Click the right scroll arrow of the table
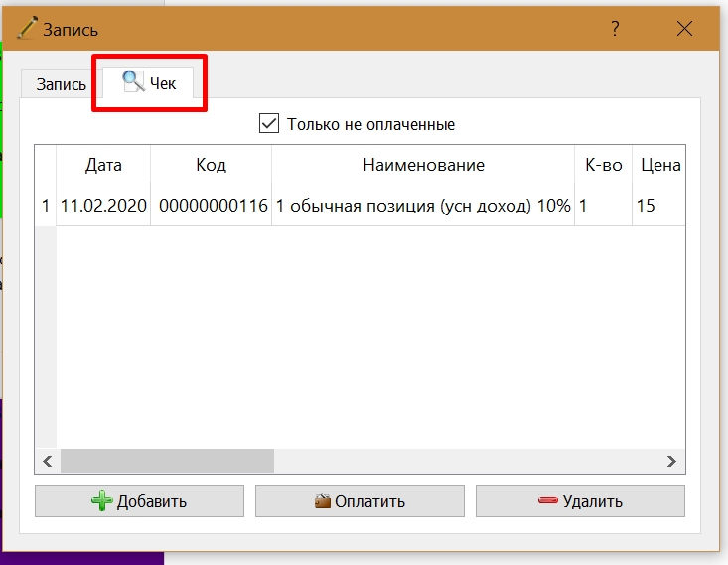Viewport: 728px width, 565px height. [x=671, y=461]
